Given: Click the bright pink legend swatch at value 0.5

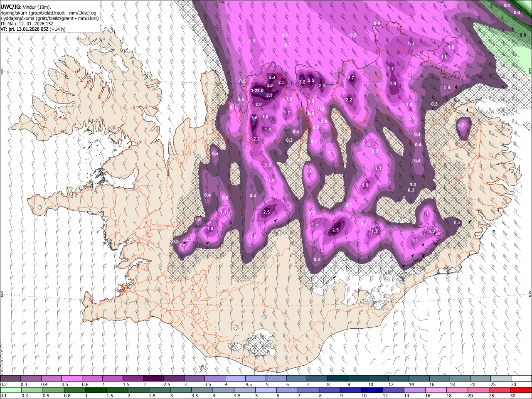Looking at the screenshot, I should [x=71, y=379].
